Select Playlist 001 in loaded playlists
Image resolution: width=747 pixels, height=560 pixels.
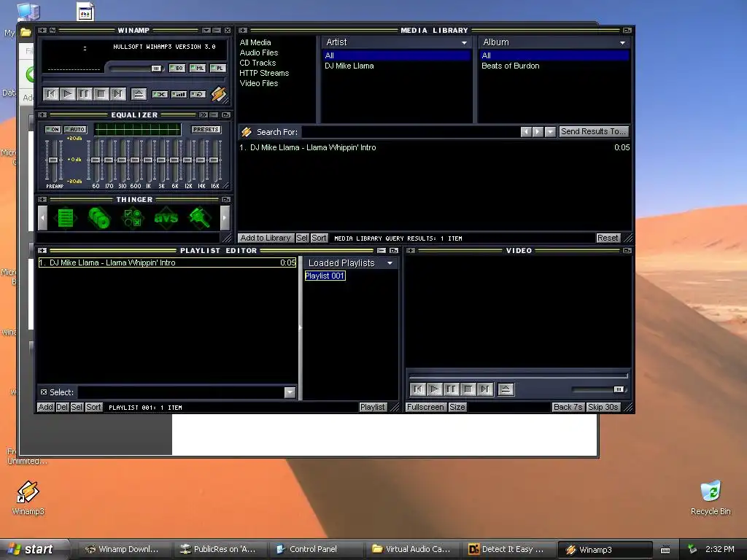click(325, 276)
